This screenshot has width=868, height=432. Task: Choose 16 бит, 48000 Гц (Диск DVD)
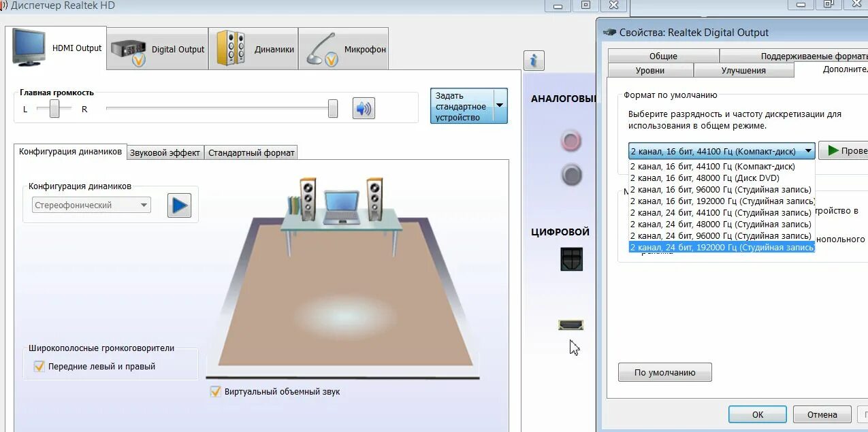click(x=722, y=178)
